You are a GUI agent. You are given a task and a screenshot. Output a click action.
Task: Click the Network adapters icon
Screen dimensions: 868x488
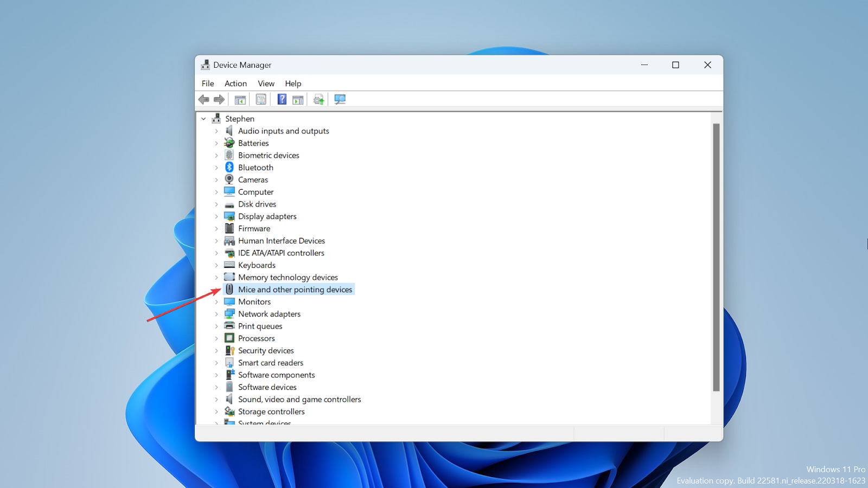[229, 313]
